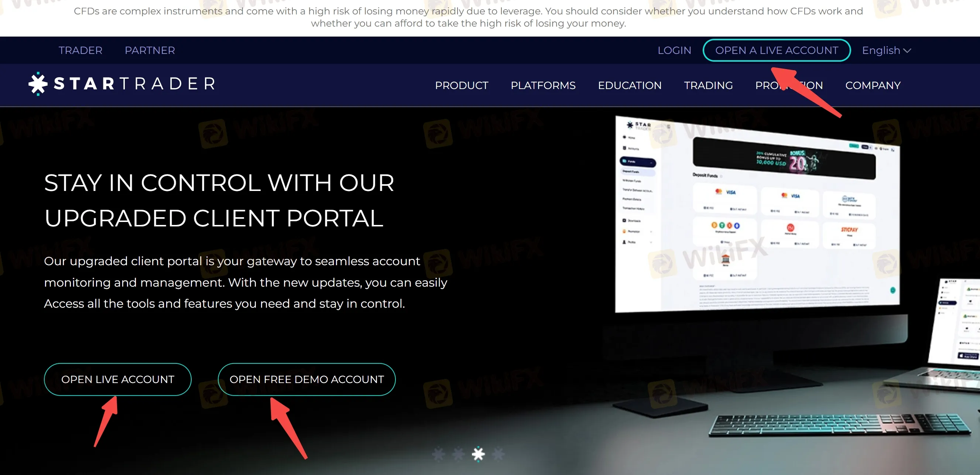Click LOGIN link in top navigation
980x475 pixels.
[x=674, y=50]
